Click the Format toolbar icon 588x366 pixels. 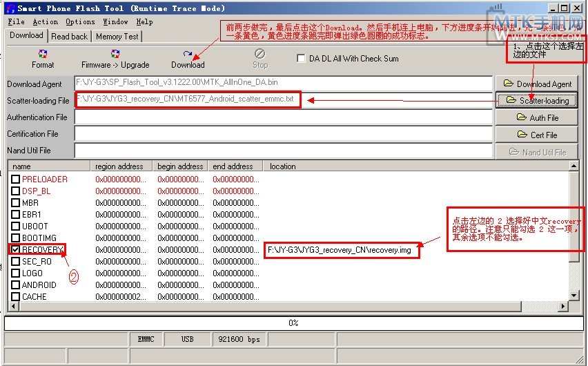click(43, 54)
